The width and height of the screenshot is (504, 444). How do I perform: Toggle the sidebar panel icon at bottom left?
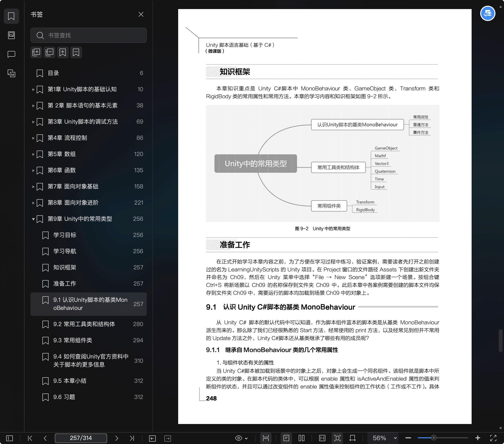10,438
